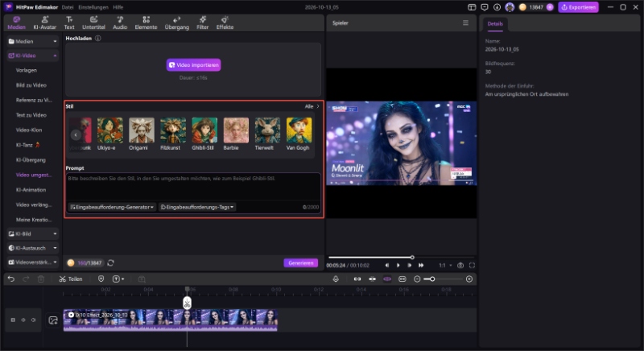This screenshot has width=644, height=351.
Task: Show all styles via Alle link
Action: [312, 106]
